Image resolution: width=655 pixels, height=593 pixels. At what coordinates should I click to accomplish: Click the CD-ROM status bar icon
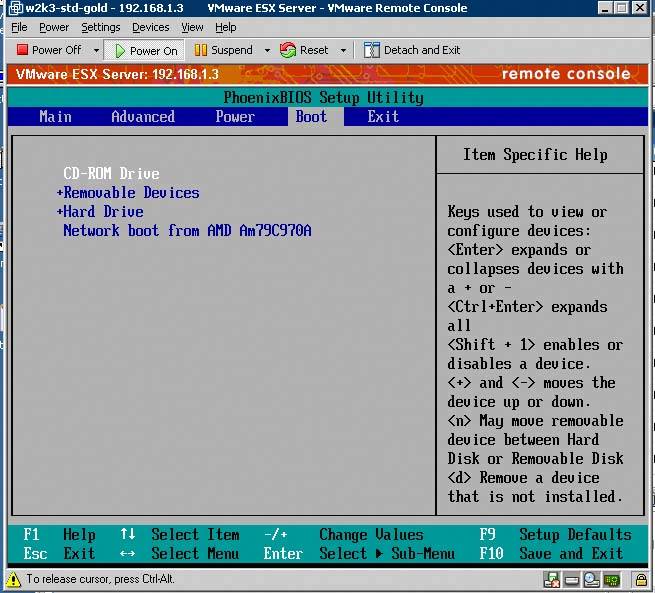[590, 580]
